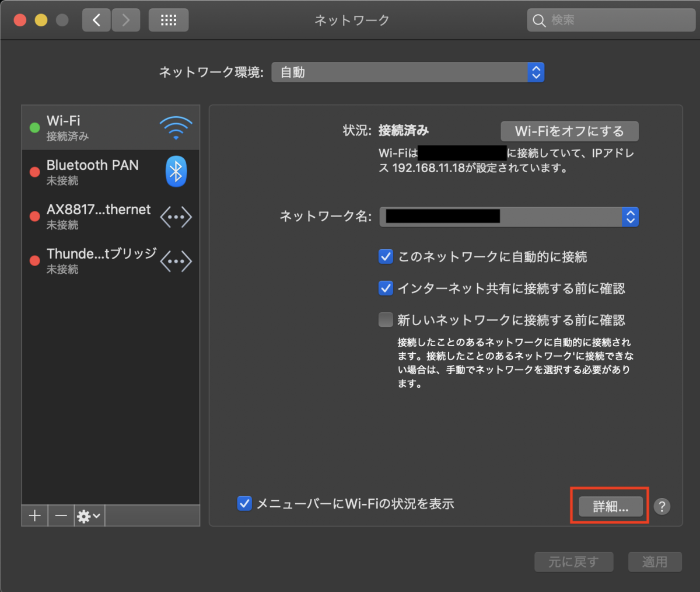The width and height of the screenshot is (700, 592).
Task: Add a new network service with plus
Action: (x=35, y=516)
